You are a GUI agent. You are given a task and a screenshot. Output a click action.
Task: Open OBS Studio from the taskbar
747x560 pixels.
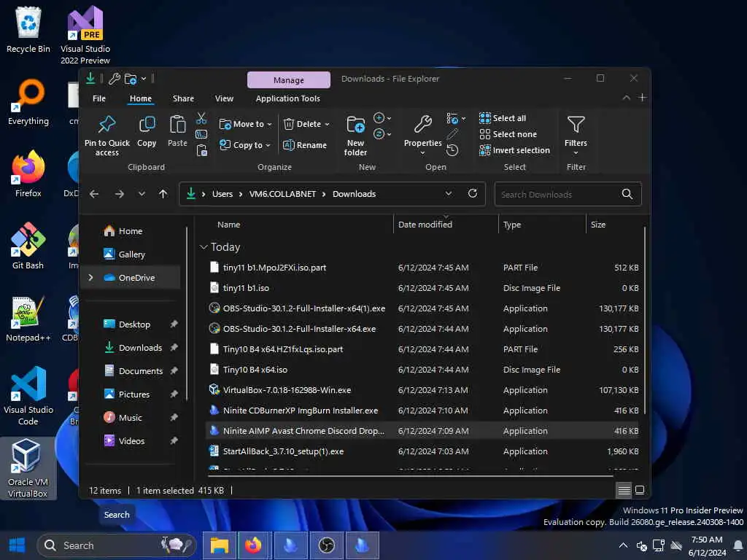point(326,545)
